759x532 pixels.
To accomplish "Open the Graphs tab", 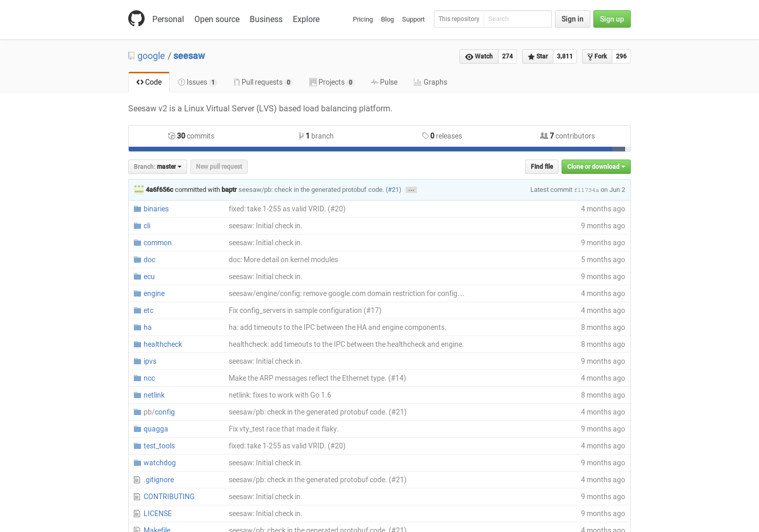I will click(x=430, y=82).
